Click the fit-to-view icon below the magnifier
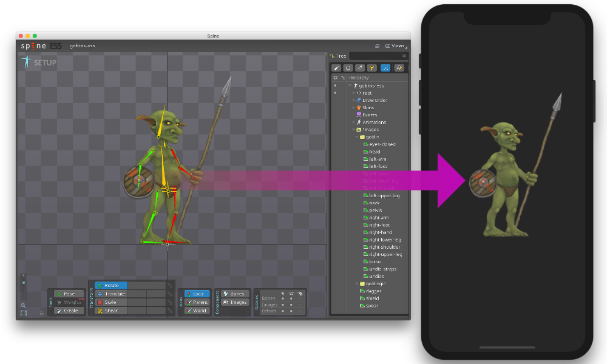 point(23,313)
